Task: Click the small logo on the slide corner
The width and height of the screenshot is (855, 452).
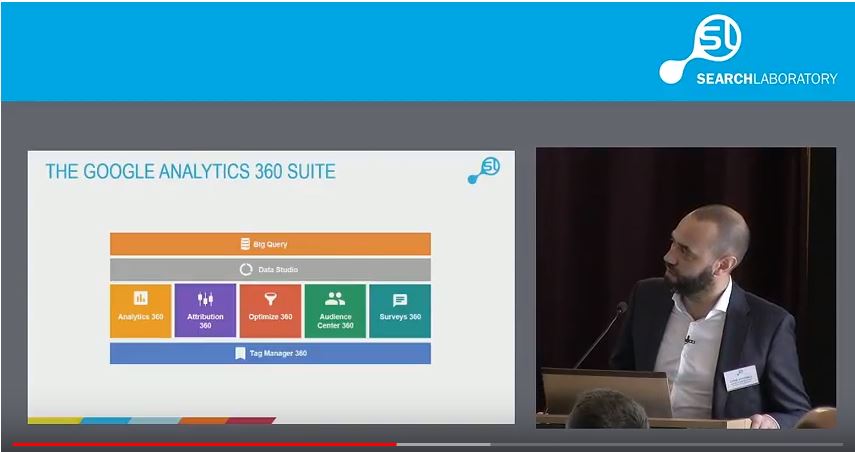Action: tap(484, 170)
